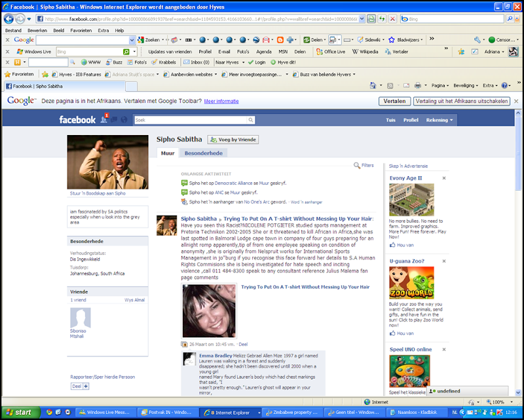Image resolution: width=524 pixels, height=420 pixels.
Task: Close the U-guana Zoo ad
Action: pos(444,261)
